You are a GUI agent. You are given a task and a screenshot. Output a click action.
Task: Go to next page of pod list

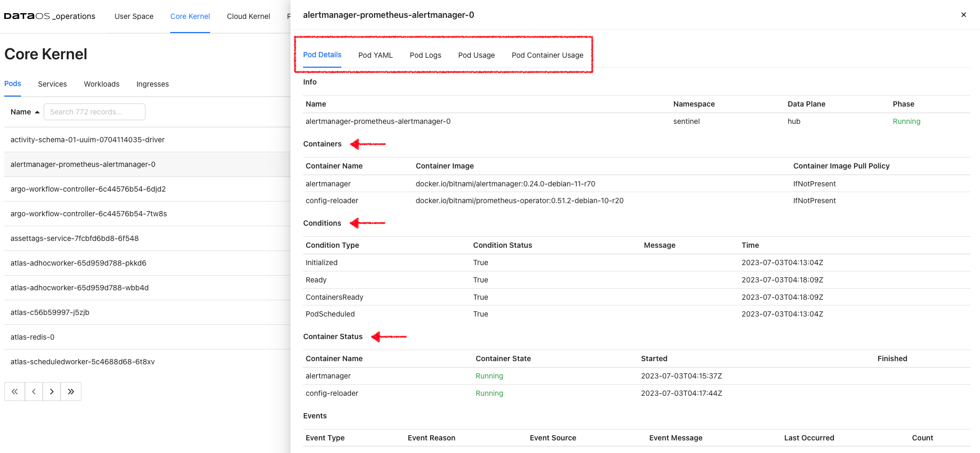(x=51, y=392)
